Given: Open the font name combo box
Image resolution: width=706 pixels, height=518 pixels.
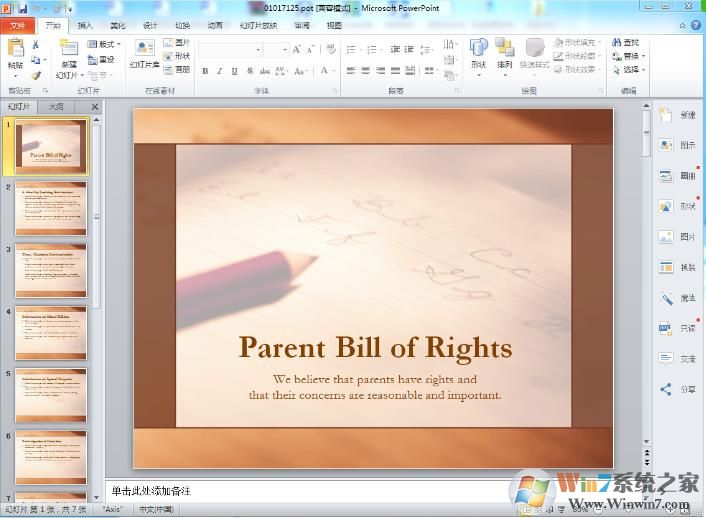Looking at the screenshot, I should tap(231, 50).
